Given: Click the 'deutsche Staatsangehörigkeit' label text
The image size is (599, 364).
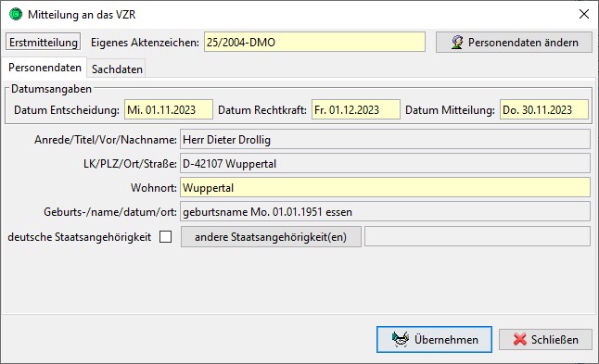Looking at the screenshot, I should pos(80,237).
